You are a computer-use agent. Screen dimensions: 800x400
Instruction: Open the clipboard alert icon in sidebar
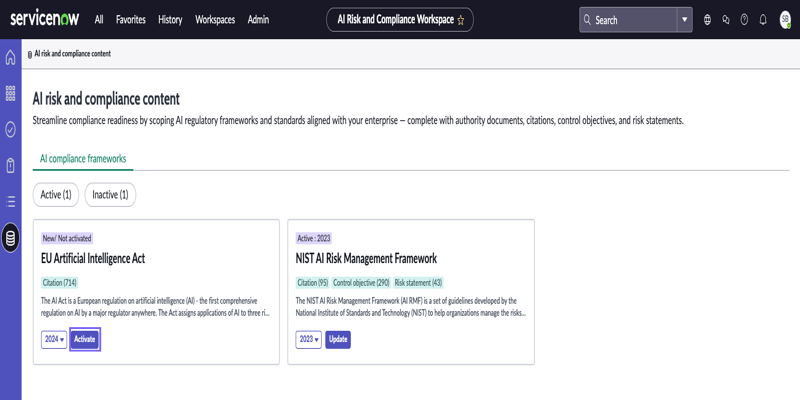(10, 165)
